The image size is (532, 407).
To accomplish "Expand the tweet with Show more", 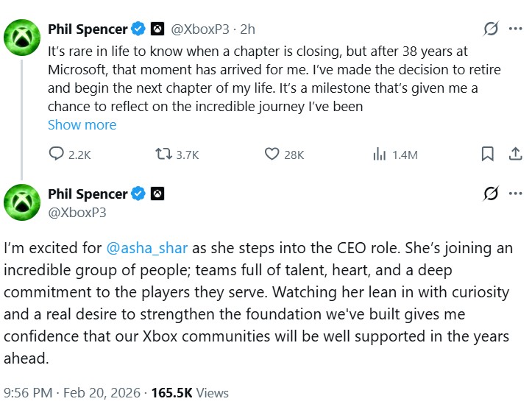I will (x=82, y=124).
